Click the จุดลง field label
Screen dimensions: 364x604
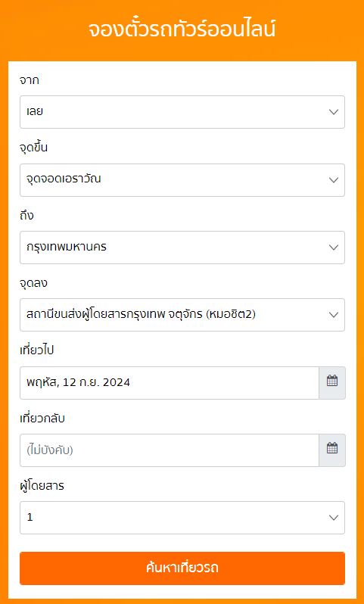coord(33,283)
